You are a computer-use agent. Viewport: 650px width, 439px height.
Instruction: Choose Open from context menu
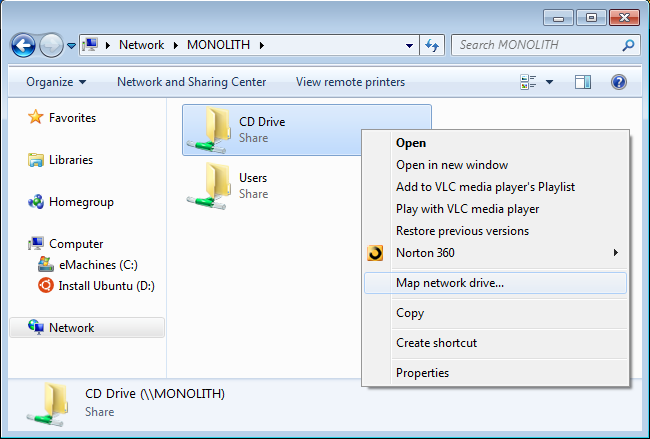[495, 143]
